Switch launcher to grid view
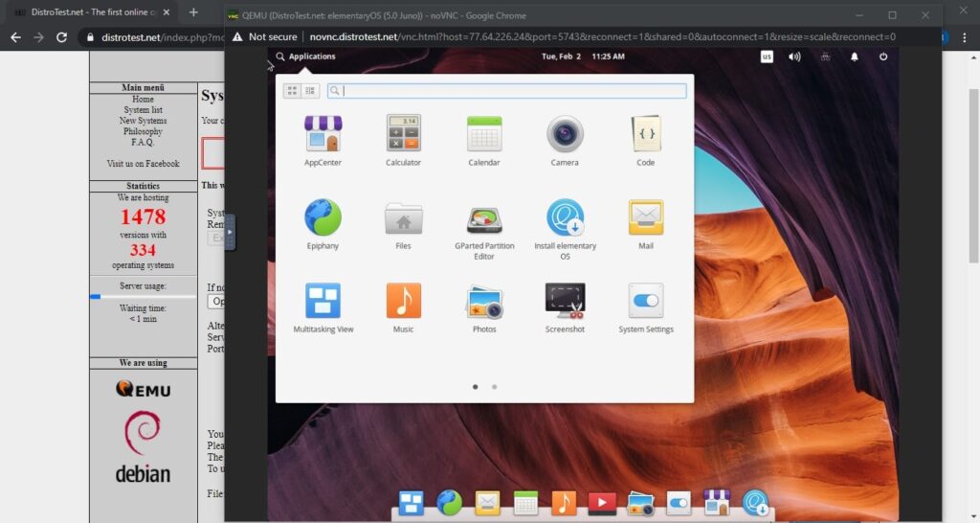Viewport: 980px width, 523px height. click(x=293, y=91)
